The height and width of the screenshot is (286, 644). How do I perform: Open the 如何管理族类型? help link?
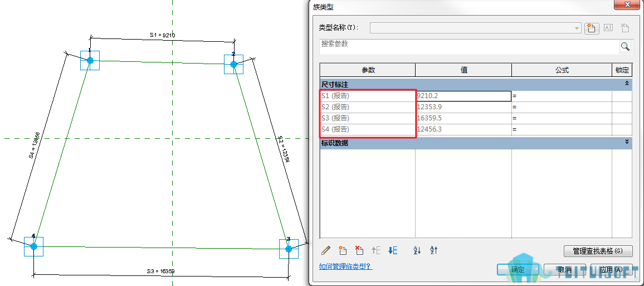click(x=346, y=266)
